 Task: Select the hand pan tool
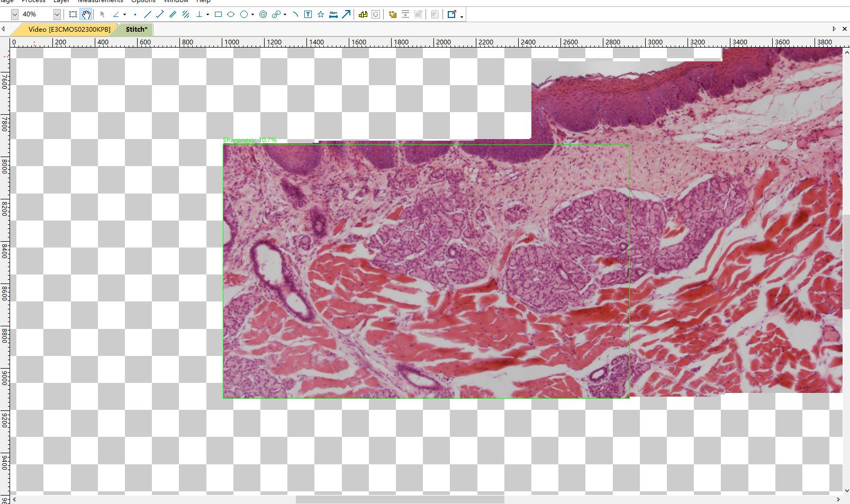point(86,15)
